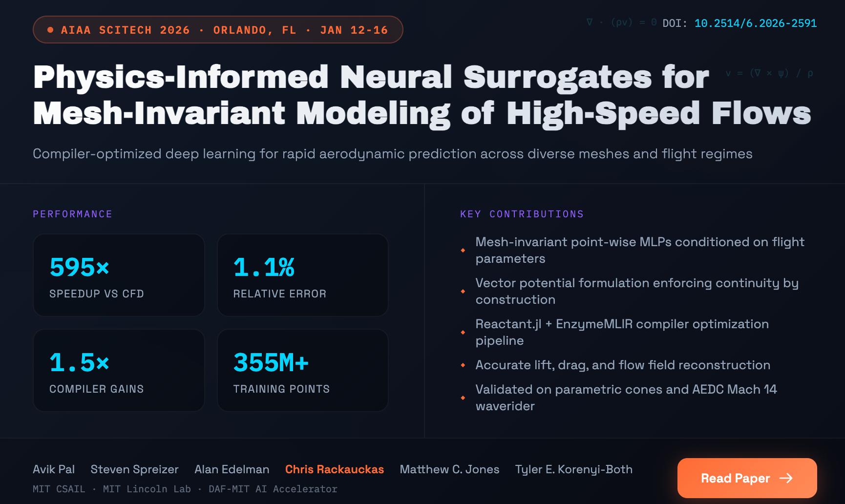Open the DOI link 10.2514/6.2026-2591
Screen dimensions: 845x504
click(755, 23)
